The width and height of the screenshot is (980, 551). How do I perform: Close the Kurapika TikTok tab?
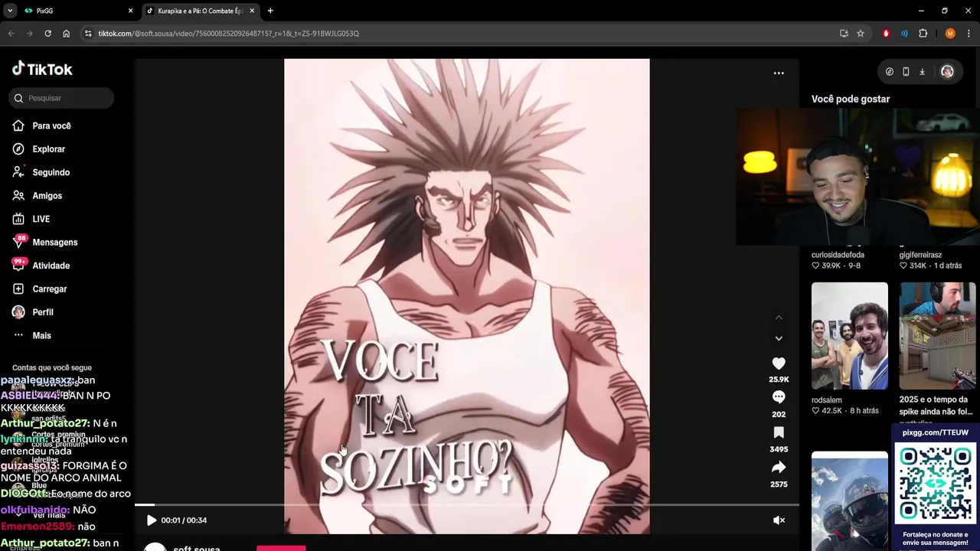252,11
